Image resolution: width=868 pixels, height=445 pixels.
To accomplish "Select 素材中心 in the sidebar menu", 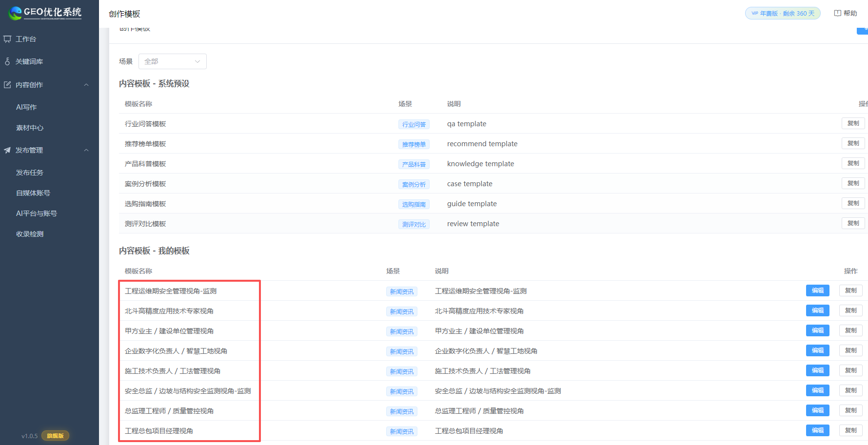I will click(x=29, y=128).
